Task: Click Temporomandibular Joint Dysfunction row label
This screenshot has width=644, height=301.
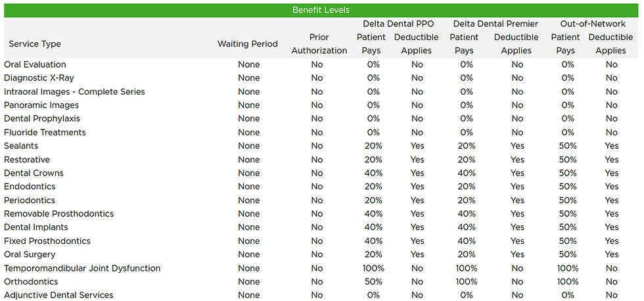Action: point(82,268)
